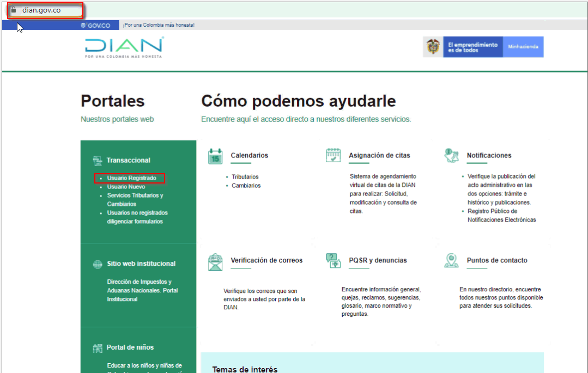Click the Portal de niños icon

point(98,348)
